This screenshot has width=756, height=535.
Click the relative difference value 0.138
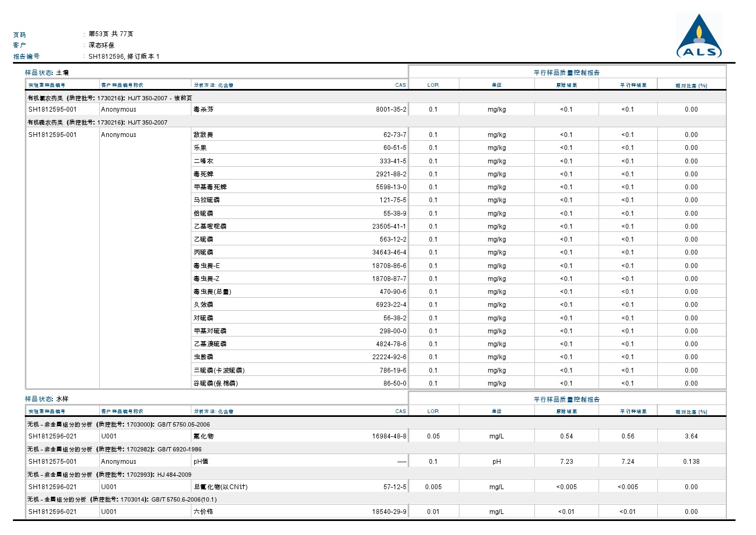[691, 462]
